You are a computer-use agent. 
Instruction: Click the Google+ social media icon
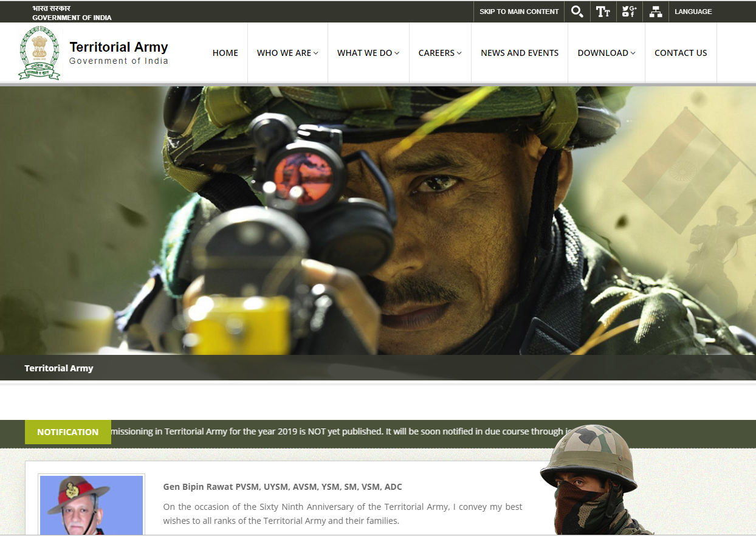(x=633, y=8)
